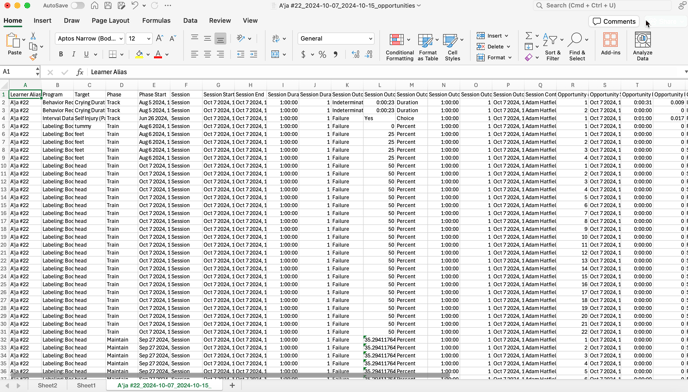Screen dimensions: 688x392
Task: Decrease font size with the smaller A icon
Action: point(173,39)
